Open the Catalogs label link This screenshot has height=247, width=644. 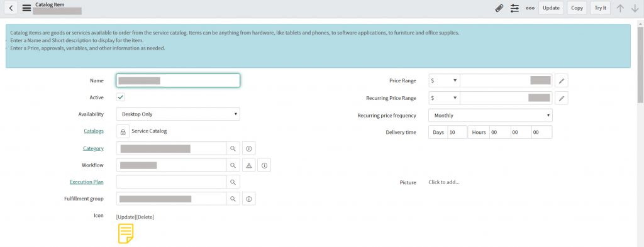coord(94,131)
